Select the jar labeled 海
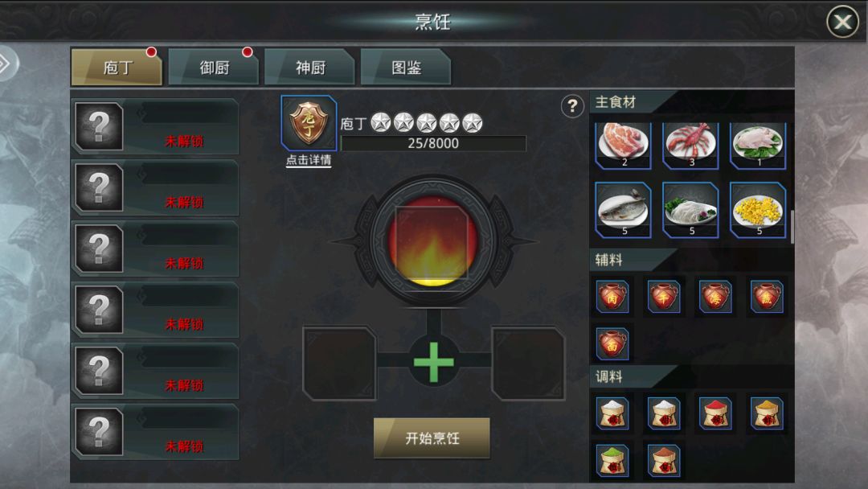 point(714,296)
